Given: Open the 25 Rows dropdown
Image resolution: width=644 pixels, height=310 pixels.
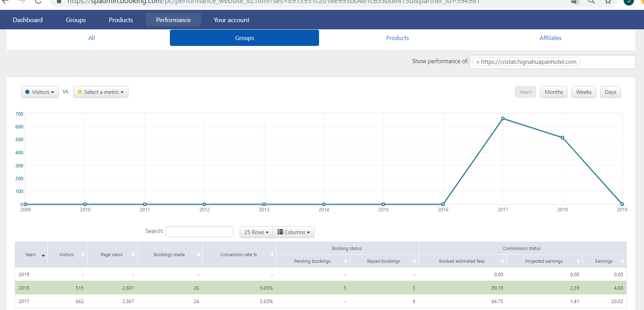Looking at the screenshot, I should point(256,232).
